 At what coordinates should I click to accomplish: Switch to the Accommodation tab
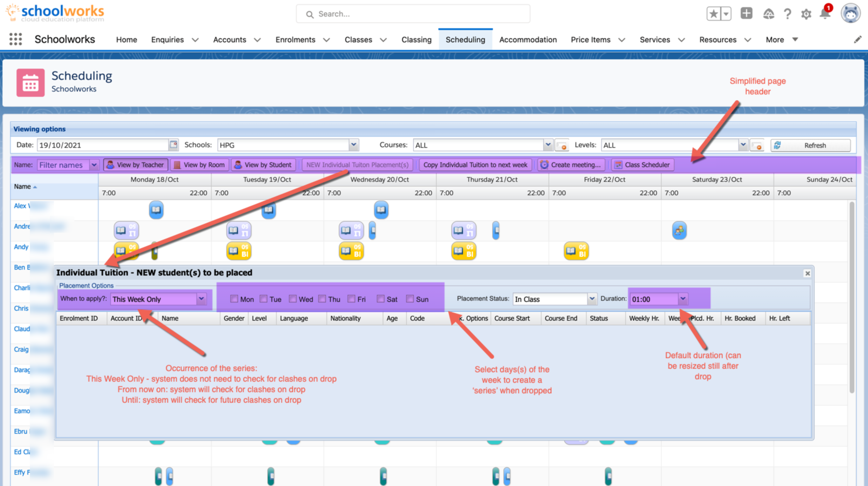coord(528,40)
